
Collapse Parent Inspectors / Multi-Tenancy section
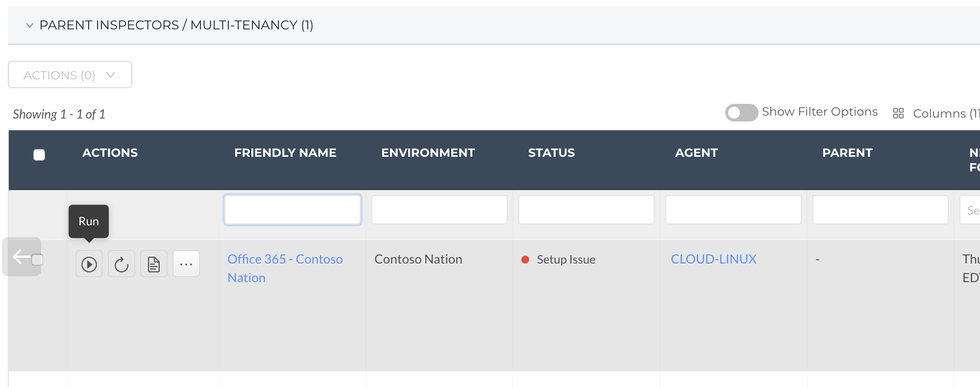30,25
